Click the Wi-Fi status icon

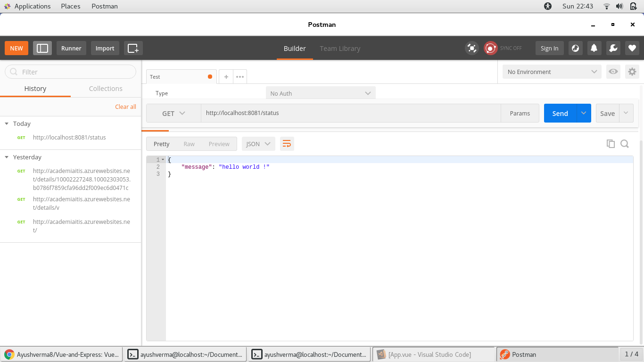pyautogui.click(x=607, y=6)
